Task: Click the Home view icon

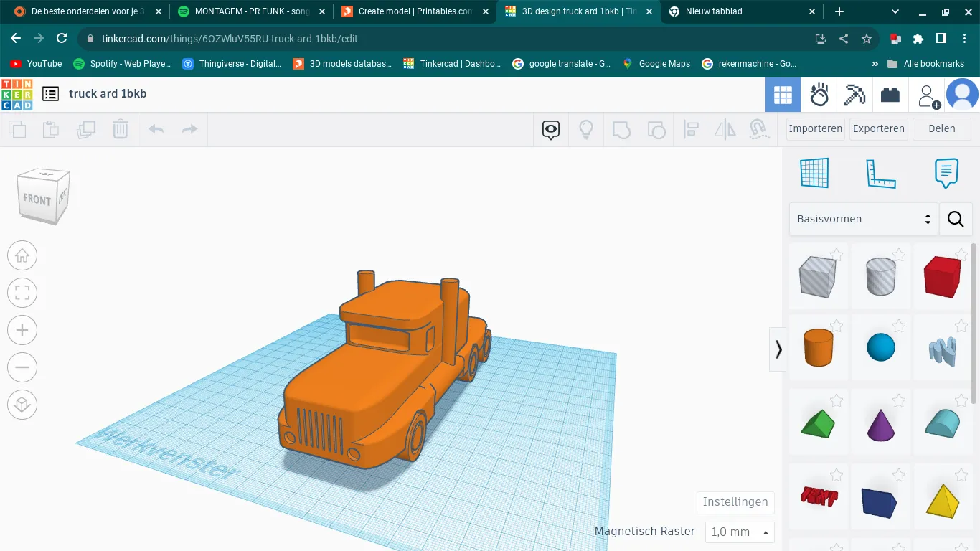Action: tap(22, 255)
